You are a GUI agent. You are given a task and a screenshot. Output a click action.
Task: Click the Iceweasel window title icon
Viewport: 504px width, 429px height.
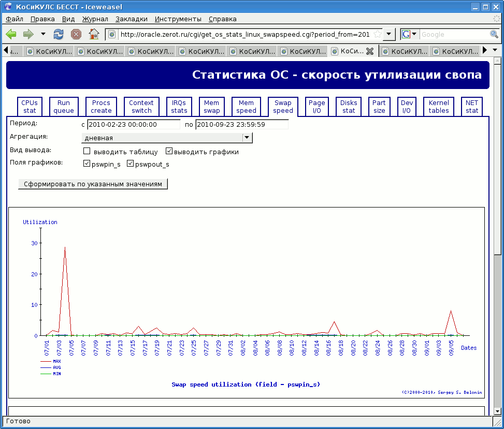(x=8, y=7)
